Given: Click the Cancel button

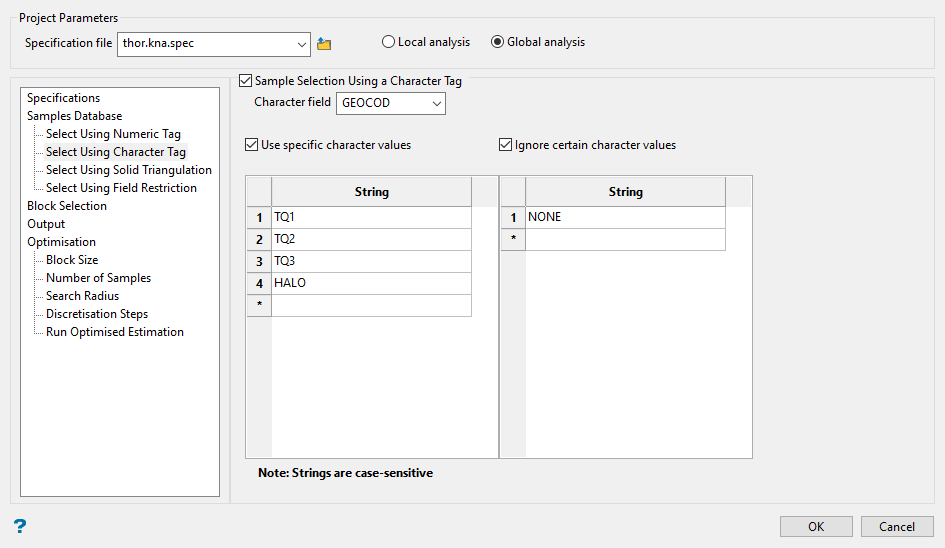Looking at the screenshot, I should pyautogui.click(x=896, y=527).
